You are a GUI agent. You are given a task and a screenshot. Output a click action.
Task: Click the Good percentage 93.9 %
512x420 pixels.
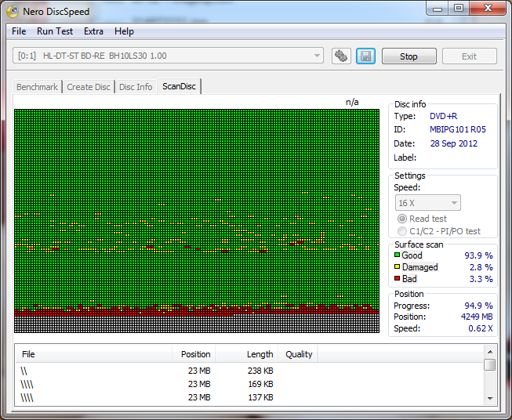pyautogui.click(x=479, y=255)
